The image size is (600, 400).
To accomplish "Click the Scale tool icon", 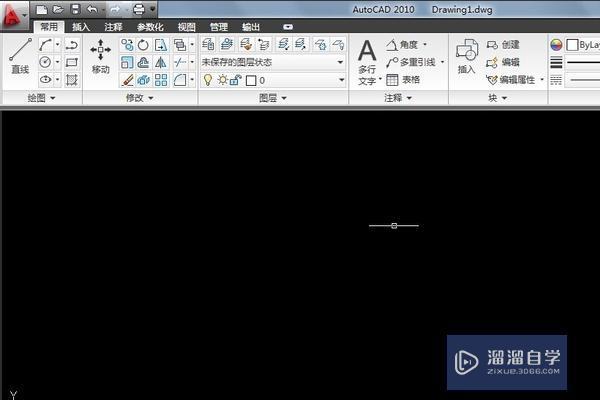I will point(127,62).
